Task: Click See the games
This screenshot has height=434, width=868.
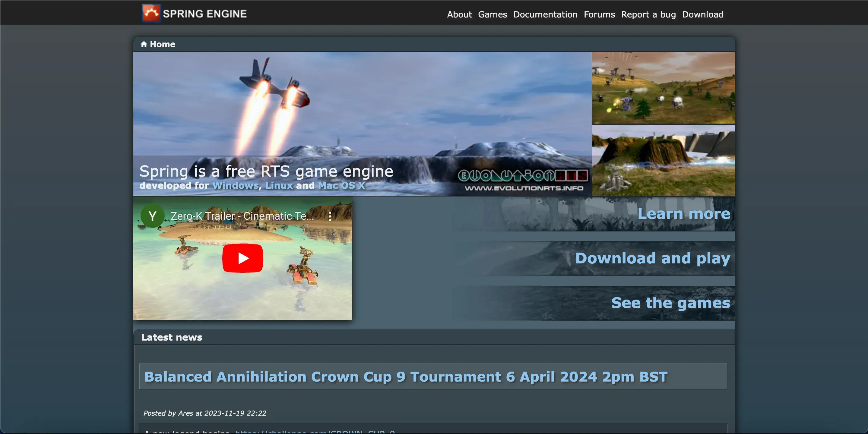Action: click(671, 303)
